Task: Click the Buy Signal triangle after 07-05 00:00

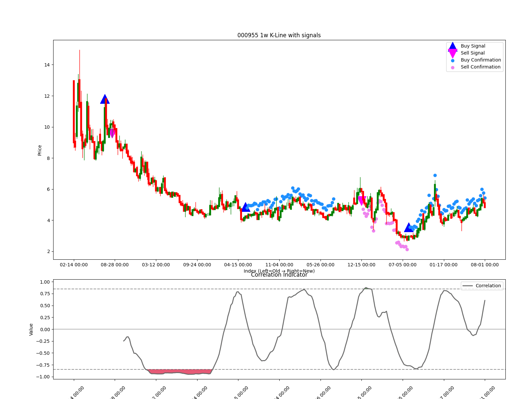Action: click(x=409, y=227)
